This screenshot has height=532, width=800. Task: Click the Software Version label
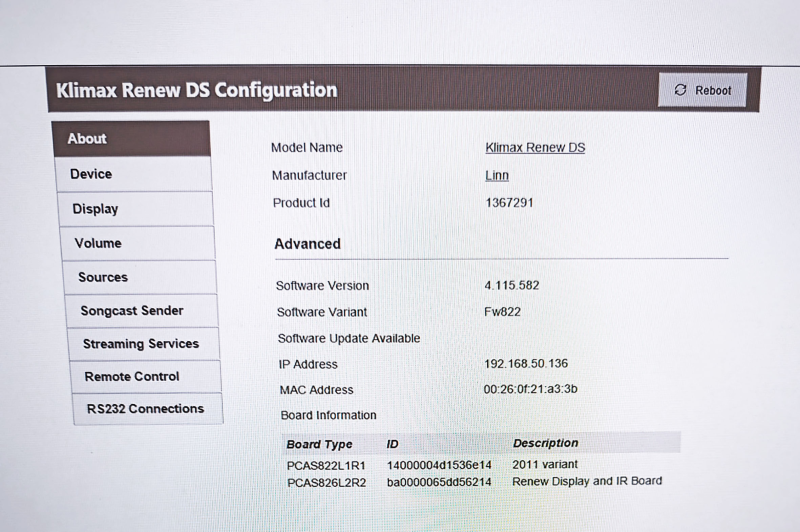tap(322, 286)
